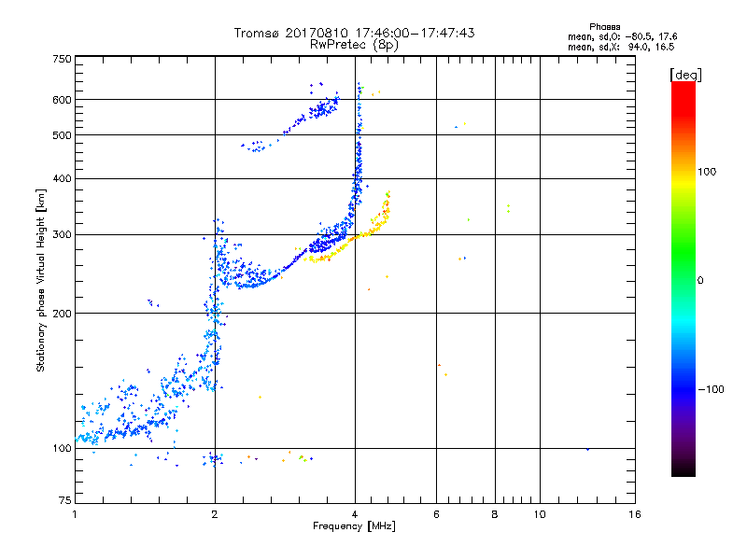The height and width of the screenshot is (560, 747).
Task: Click the x-axis tick label '4'
Action: click(x=355, y=514)
